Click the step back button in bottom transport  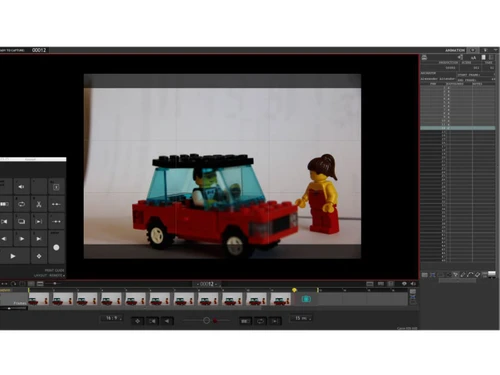click(167, 321)
